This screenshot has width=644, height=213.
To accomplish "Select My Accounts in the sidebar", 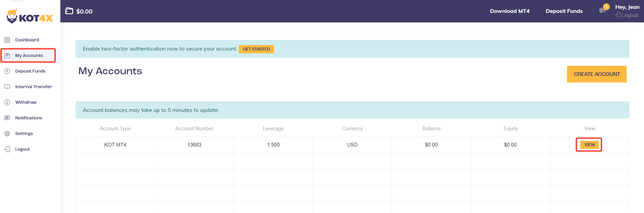I will [29, 56].
